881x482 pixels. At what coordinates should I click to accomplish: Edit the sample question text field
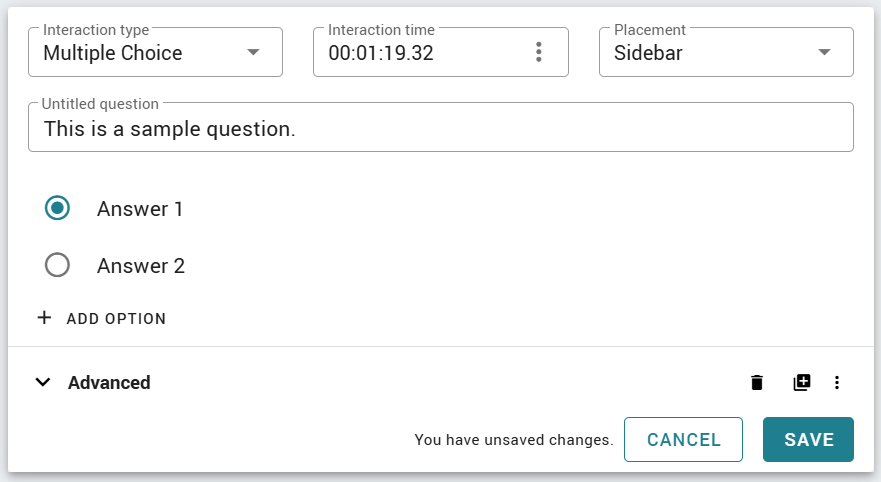441,127
